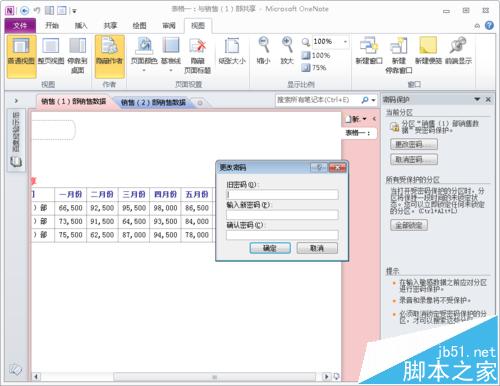
Task: Toggle 隐藏页面标题 hide page title
Action: point(198,56)
